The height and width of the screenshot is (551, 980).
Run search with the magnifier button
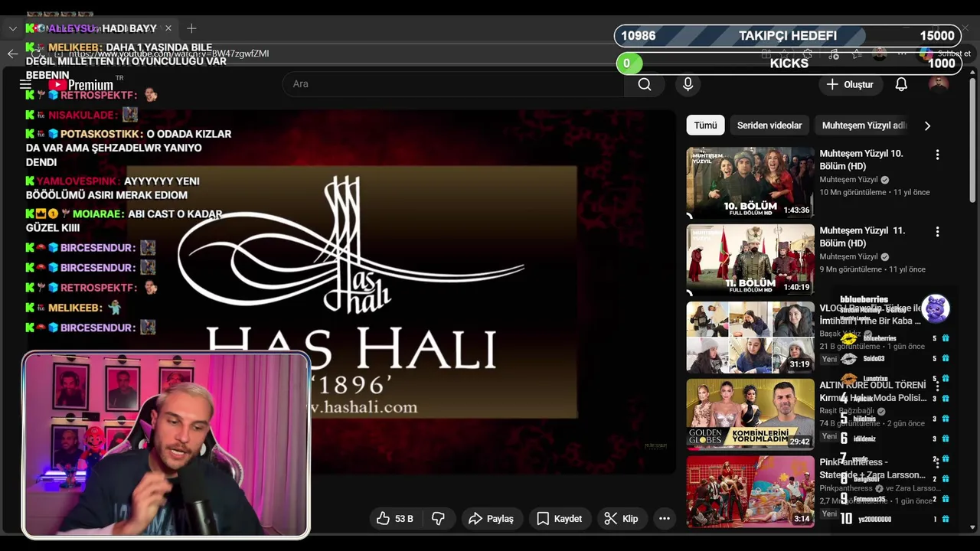[x=645, y=84]
